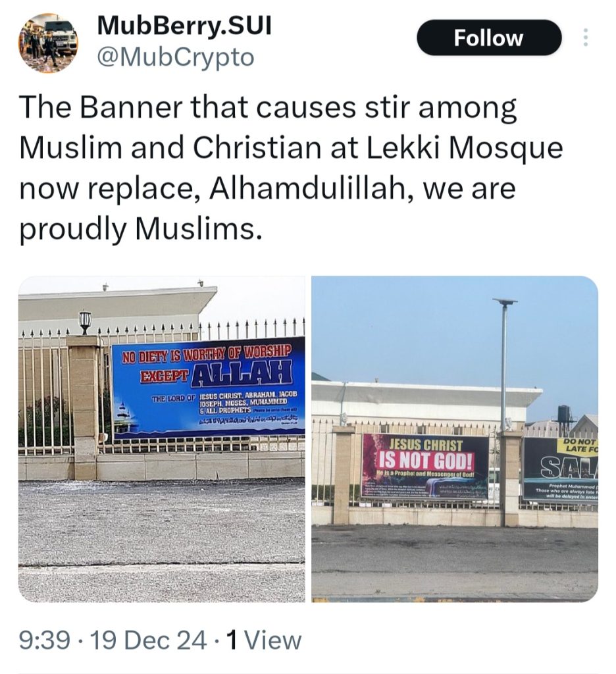This screenshot has width=616, height=674.
Task: Open MubBerry.SUI's profile picture avatar
Action: click(49, 42)
